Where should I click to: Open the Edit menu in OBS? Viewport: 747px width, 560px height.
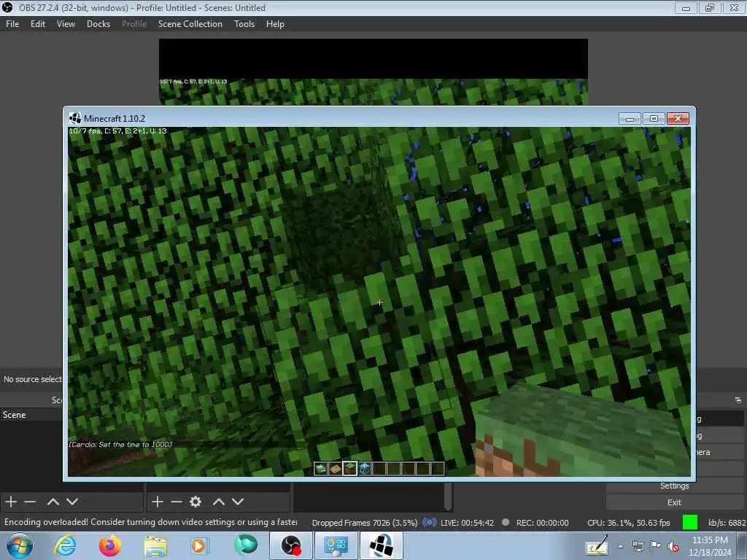tap(38, 24)
